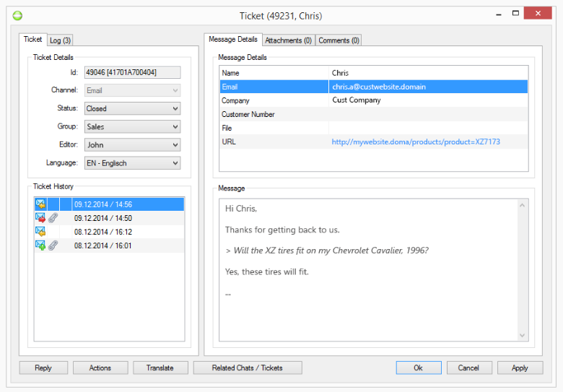Open Related Chats / Tickets
Viewport: 563px width, 392px height.
click(x=248, y=367)
